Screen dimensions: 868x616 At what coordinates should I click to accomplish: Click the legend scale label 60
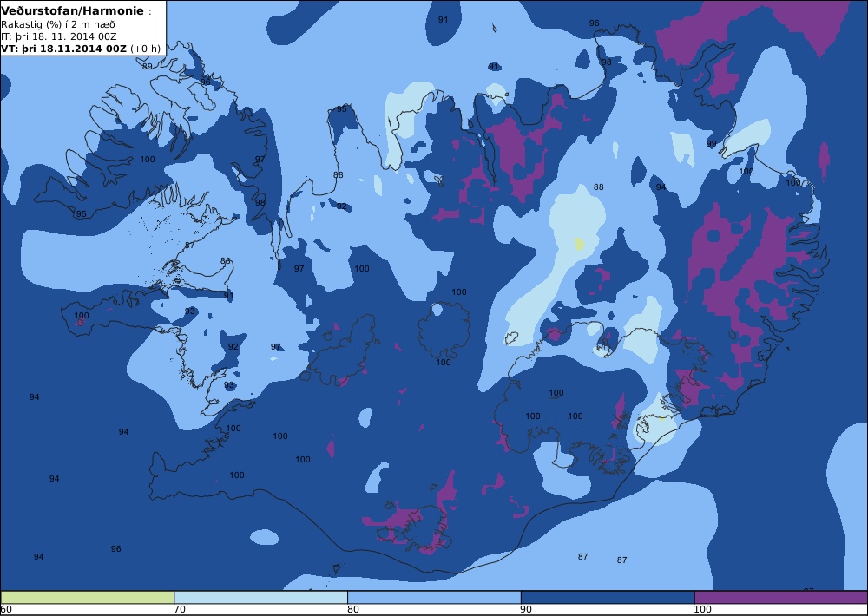pyautogui.click(x=6, y=610)
